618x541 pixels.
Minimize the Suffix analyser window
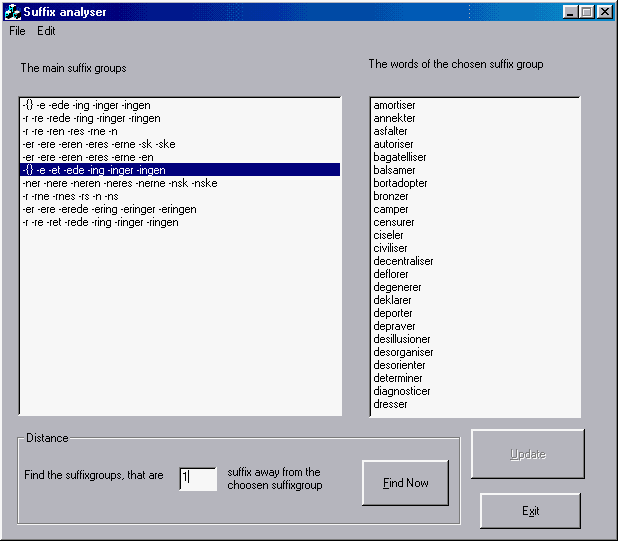click(570, 12)
